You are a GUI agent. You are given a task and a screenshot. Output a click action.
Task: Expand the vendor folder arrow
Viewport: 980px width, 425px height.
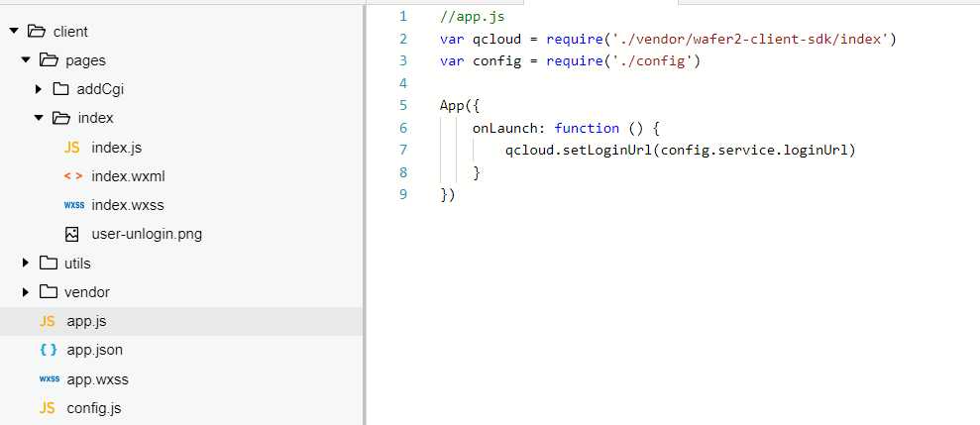coord(27,292)
